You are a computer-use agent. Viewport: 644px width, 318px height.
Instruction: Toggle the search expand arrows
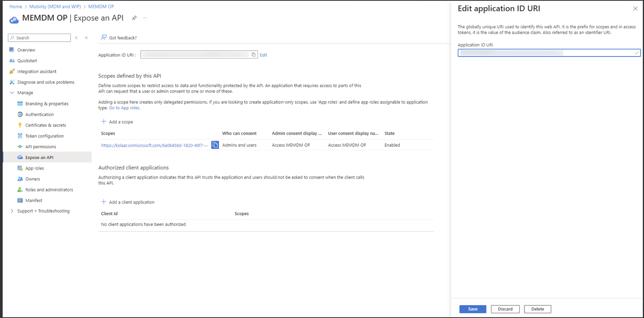click(76, 38)
